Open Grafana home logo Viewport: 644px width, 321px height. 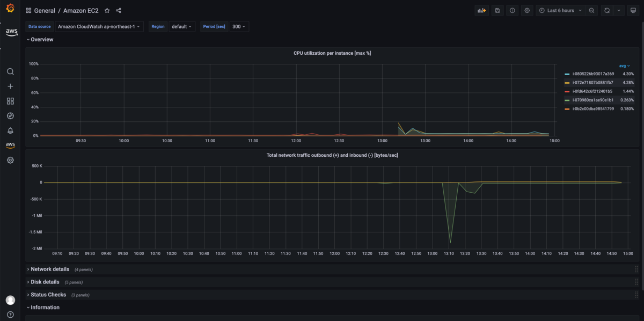click(x=10, y=9)
